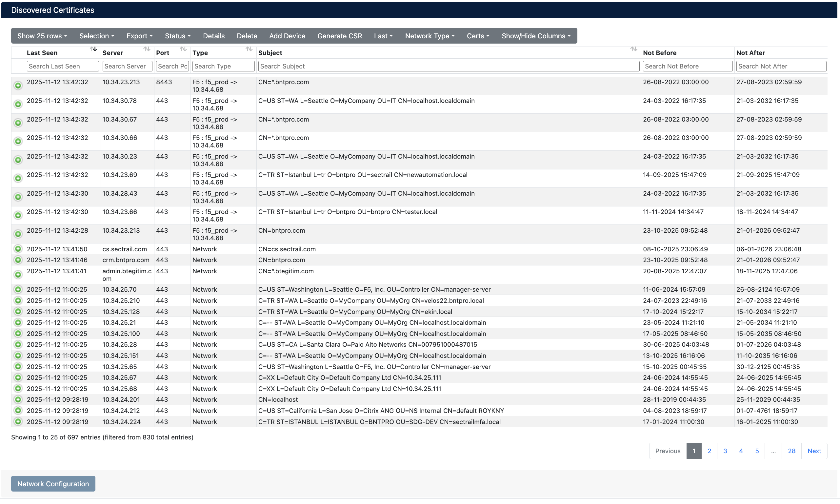This screenshot has width=840, height=504.
Task: Sort the table by Server column
Action: tap(147, 49)
